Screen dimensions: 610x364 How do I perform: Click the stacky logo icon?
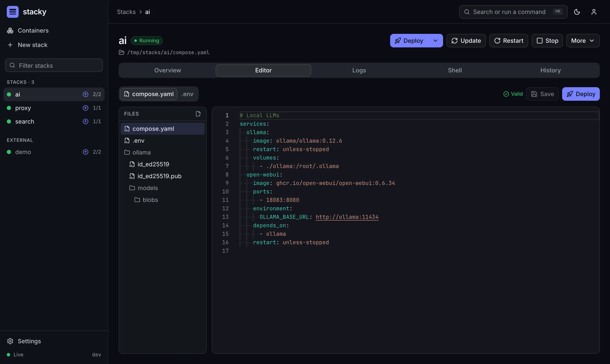[12, 12]
